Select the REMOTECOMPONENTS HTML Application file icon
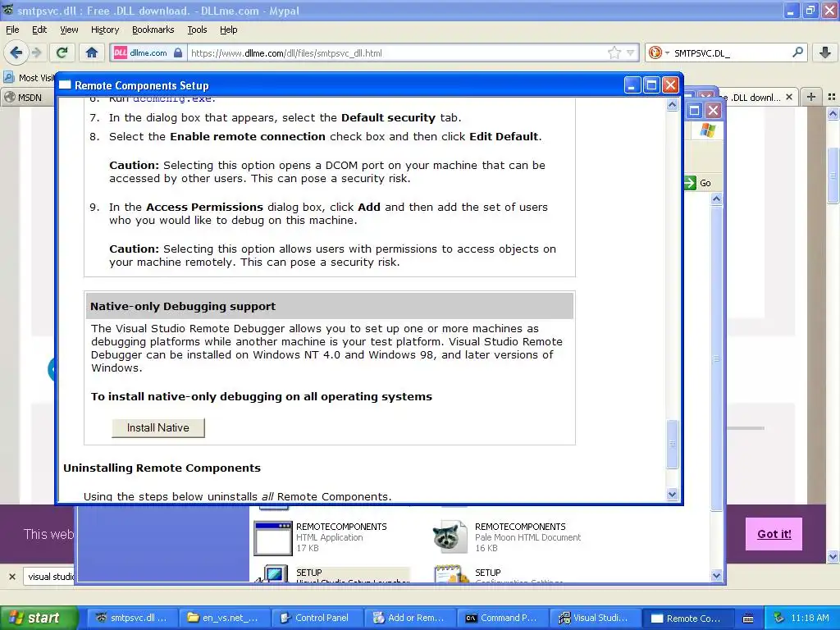This screenshot has height=630, width=840. click(x=272, y=538)
